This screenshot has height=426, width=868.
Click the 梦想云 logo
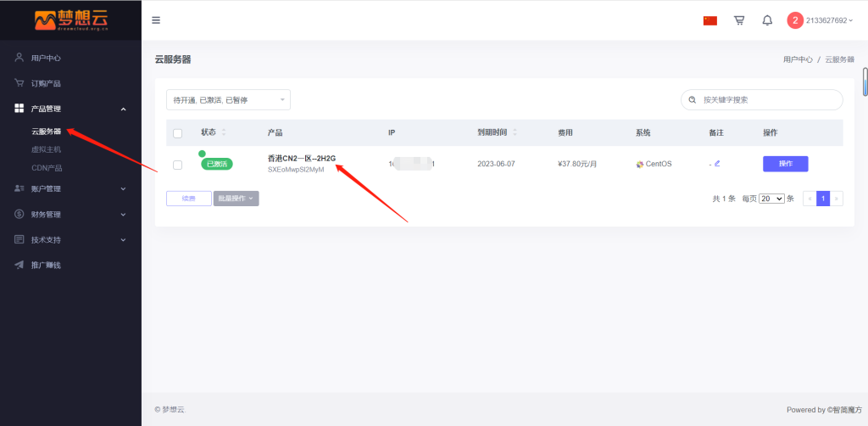click(70, 20)
